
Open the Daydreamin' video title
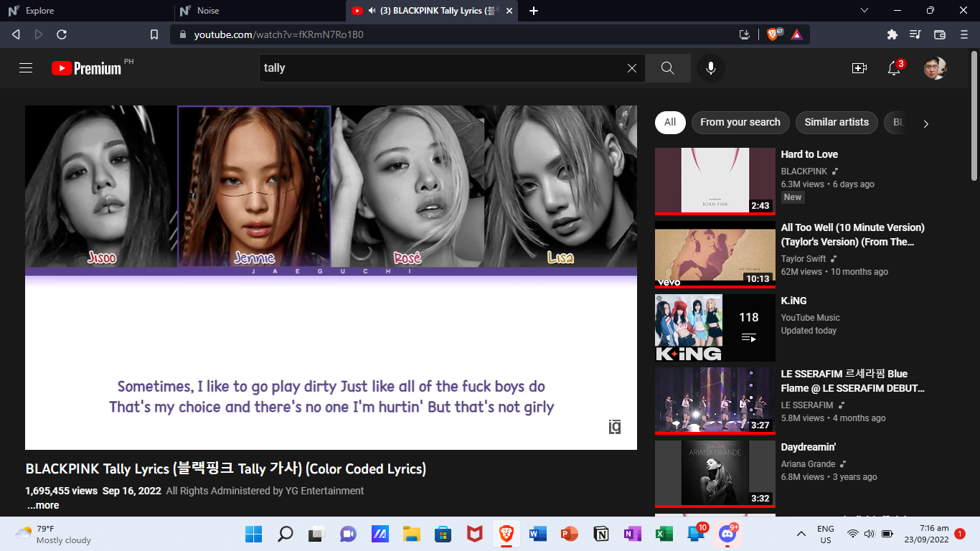tap(809, 447)
